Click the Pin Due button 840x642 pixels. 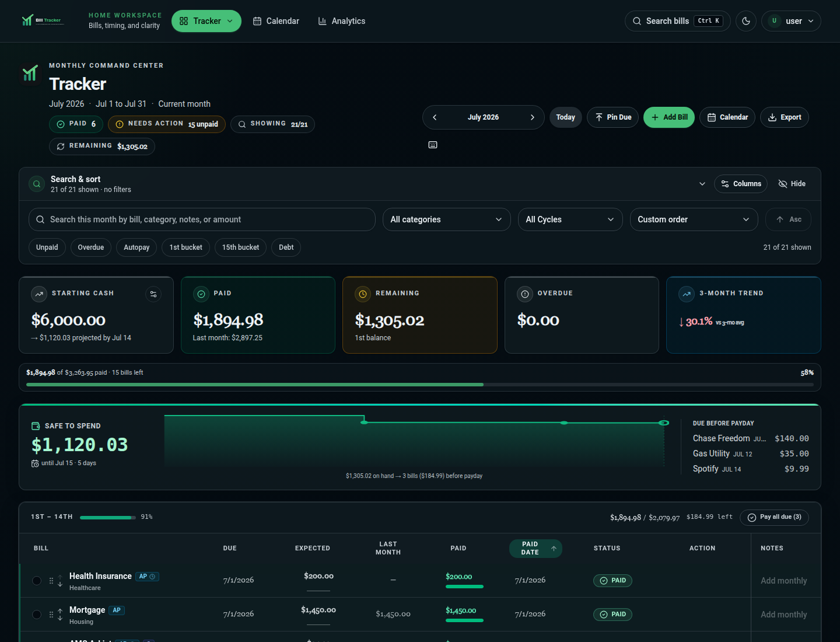[x=613, y=117]
